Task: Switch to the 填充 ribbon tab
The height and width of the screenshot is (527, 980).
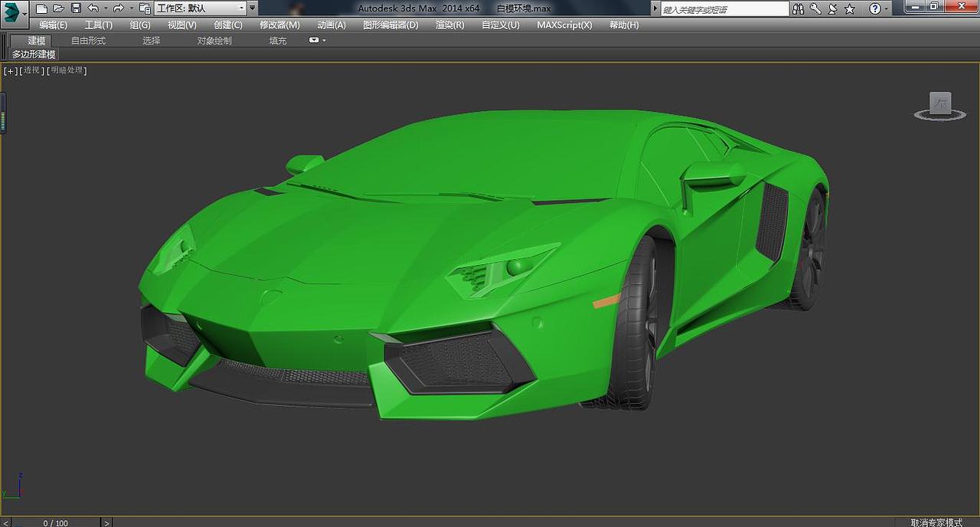Action: pyautogui.click(x=278, y=41)
